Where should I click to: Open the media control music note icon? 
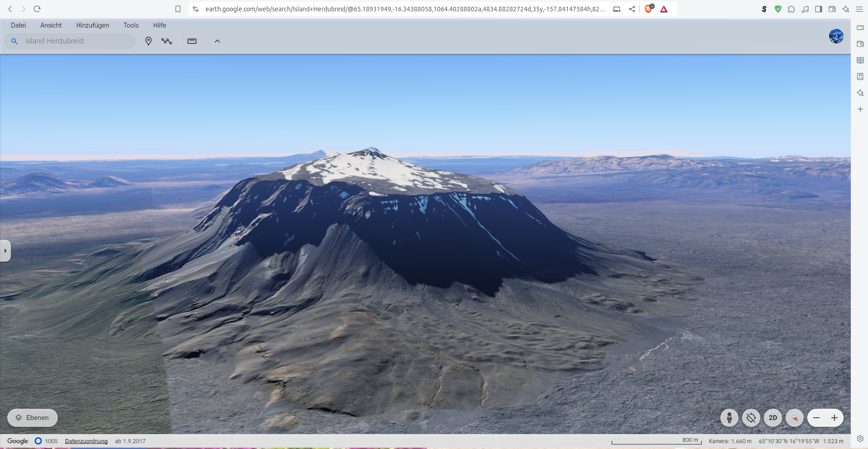(x=805, y=9)
